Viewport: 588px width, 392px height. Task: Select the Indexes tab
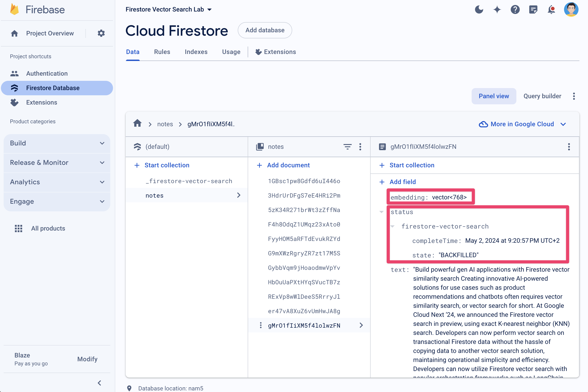tap(196, 52)
